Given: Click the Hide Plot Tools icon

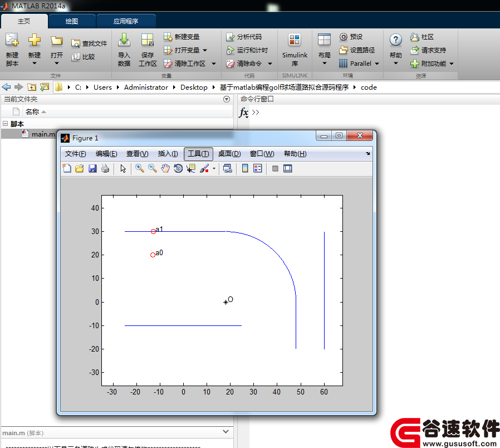Looking at the screenshot, I should (x=275, y=168).
